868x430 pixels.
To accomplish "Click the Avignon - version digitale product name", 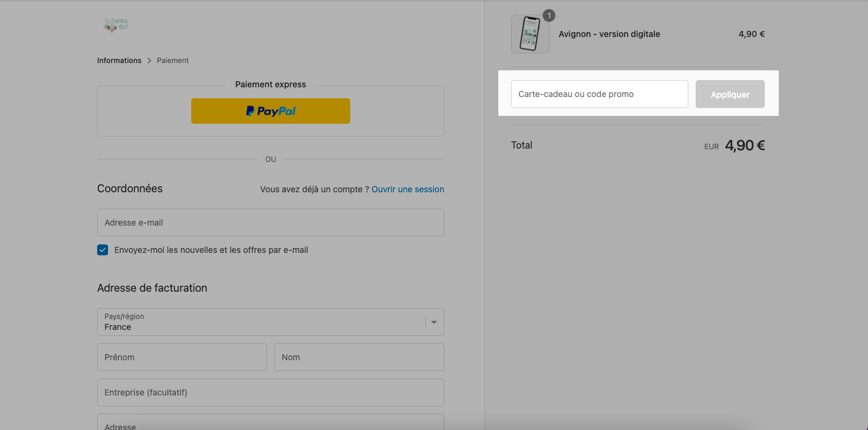I will (609, 34).
